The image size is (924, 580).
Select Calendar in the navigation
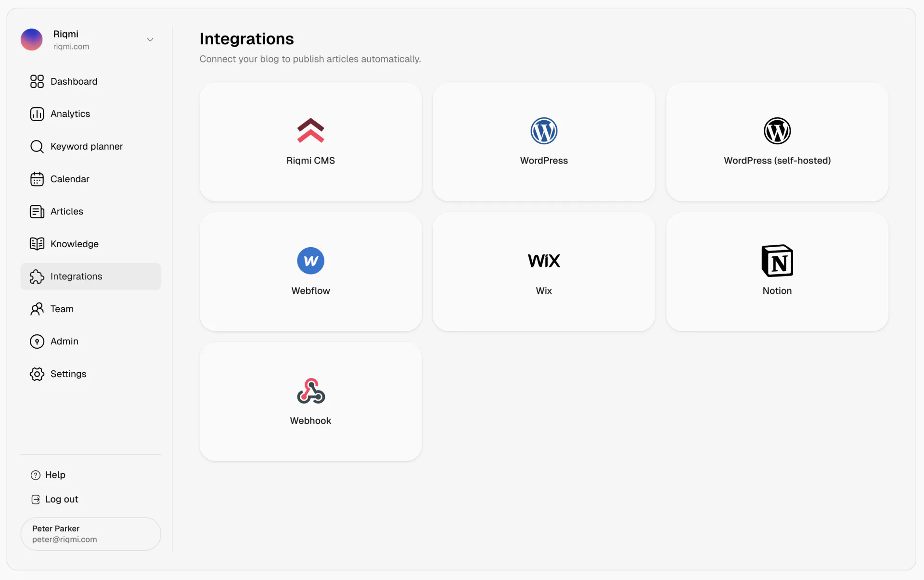point(90,179)
